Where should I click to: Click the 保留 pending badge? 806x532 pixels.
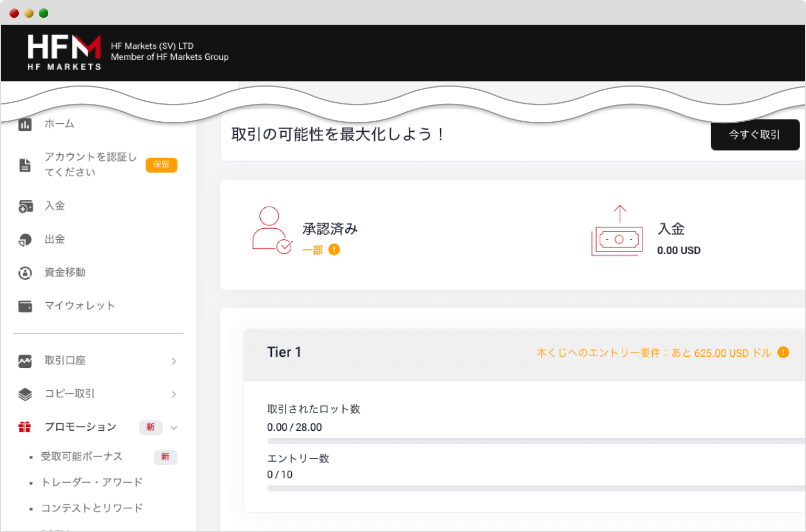pos(161,165)
